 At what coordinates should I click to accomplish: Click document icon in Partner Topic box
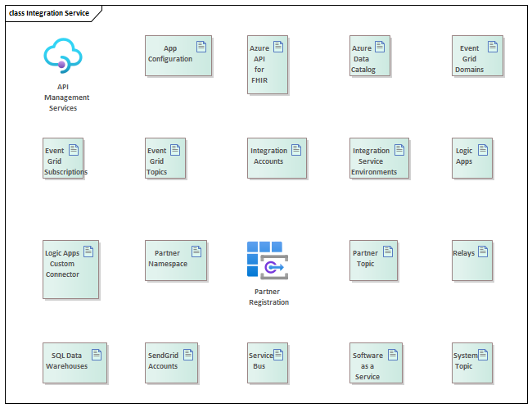coord(388,252)
